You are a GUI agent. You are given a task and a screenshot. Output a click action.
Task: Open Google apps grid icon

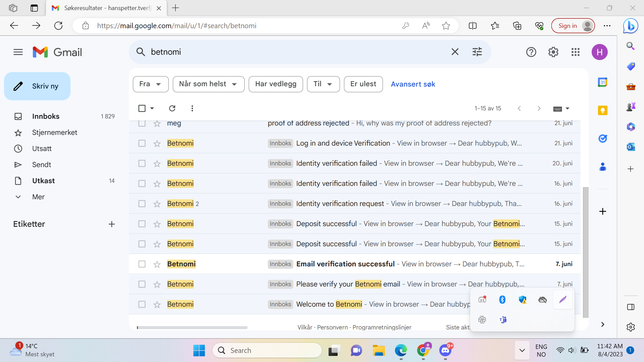click(575, 52)
